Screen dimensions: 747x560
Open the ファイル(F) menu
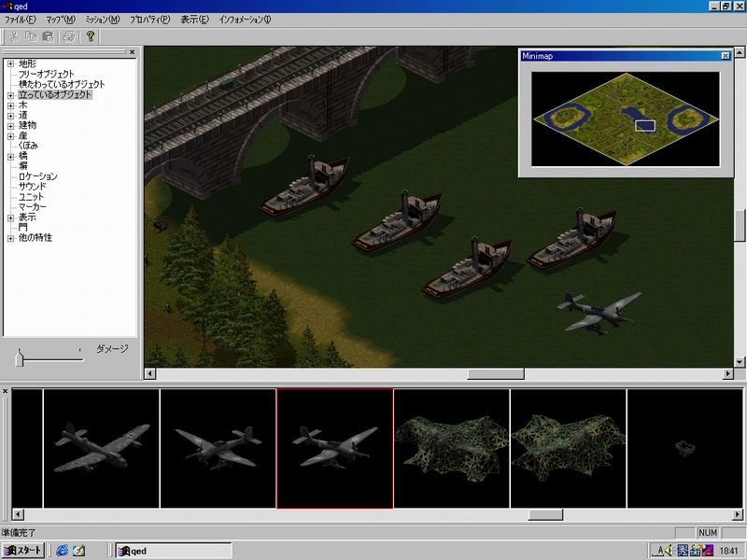point(21,20)
